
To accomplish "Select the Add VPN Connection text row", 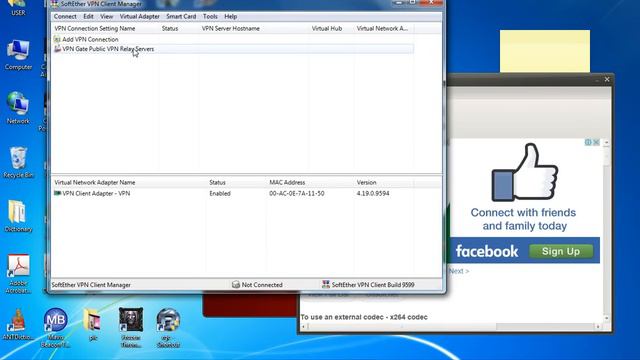I will pyautogui.click(x=90, y=39).
